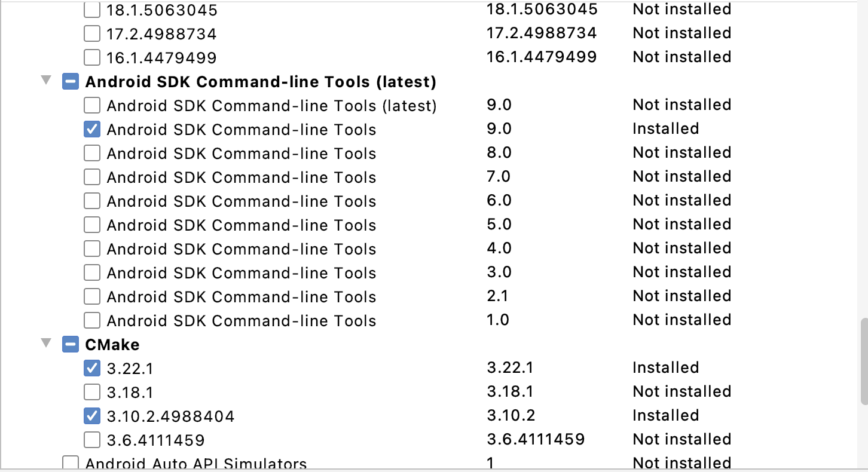The height and width of the screenshot is (472, 868).
Task: Uncheck CMake 3.22.1
Action: (x=92, y=368)
